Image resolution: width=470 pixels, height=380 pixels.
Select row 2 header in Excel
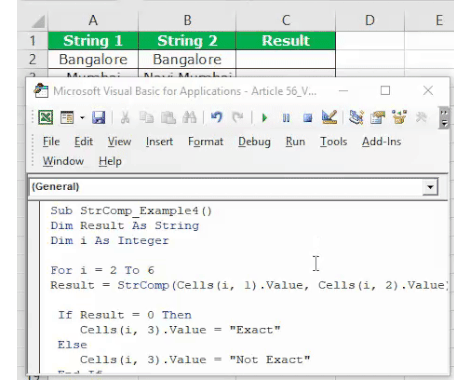pos(33,59)
